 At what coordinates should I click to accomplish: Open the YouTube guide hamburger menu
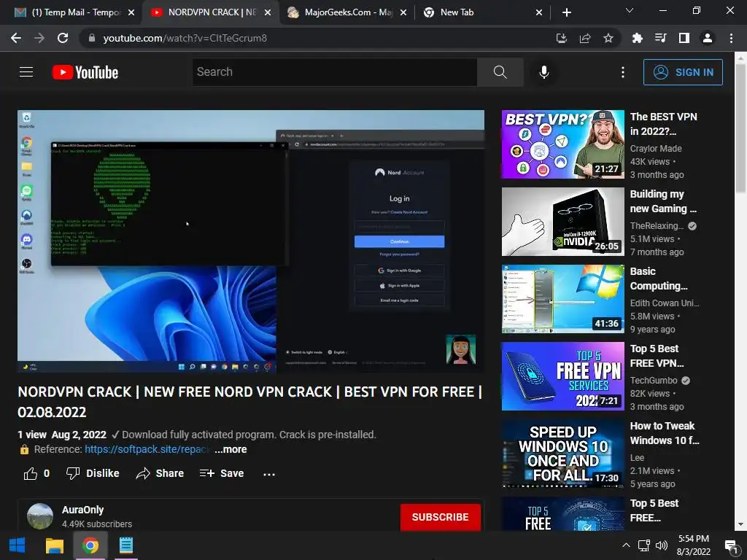pyautogui.click(x=26, y=72)
